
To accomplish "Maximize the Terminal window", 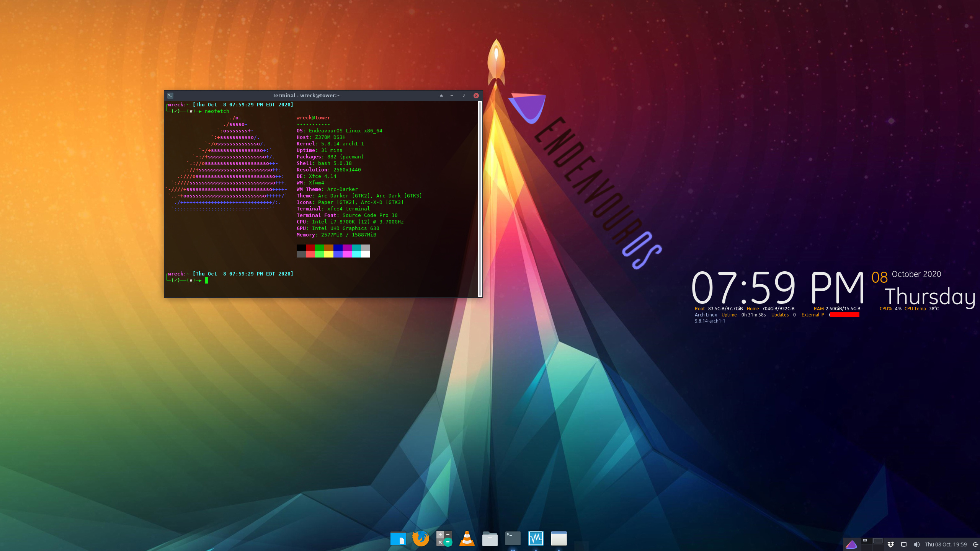I will click(x=464, y=96).
